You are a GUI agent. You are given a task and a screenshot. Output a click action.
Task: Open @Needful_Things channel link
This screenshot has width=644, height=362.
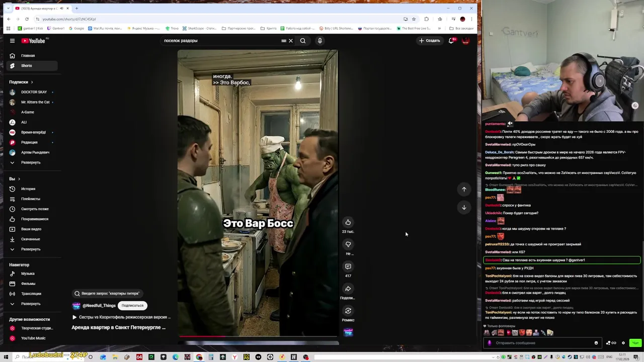99,306
